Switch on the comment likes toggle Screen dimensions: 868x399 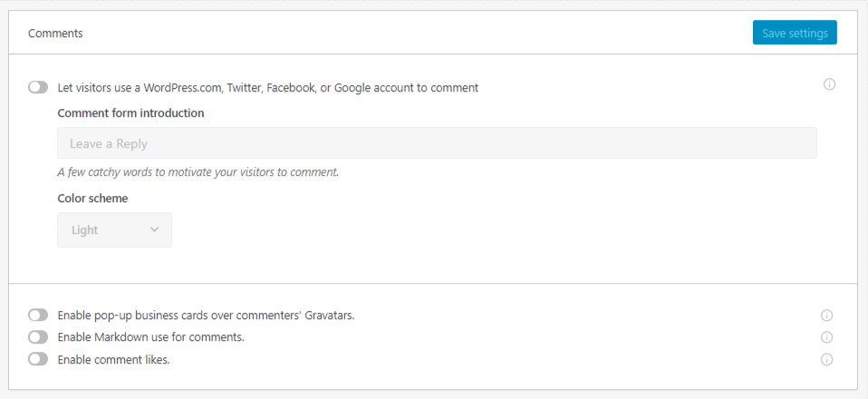point(38,359)
